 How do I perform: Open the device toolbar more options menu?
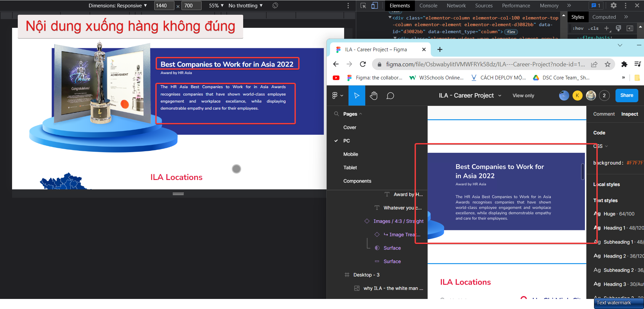pos(348,6)
